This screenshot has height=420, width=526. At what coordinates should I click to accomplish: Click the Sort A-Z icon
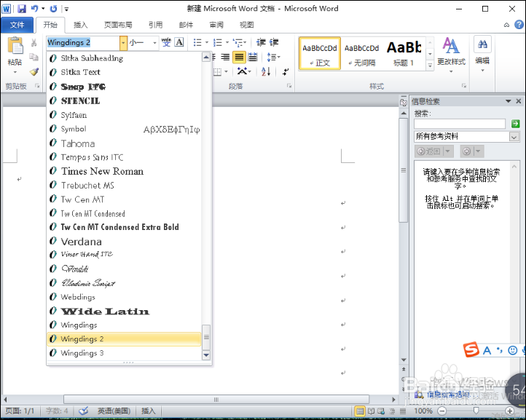click(266, 71)
